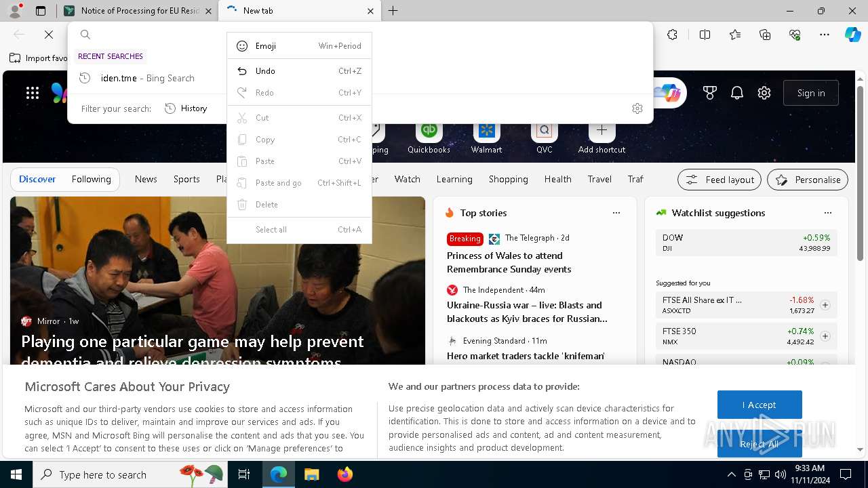The height and width of the screenshot is (488, 868).
Task: Open File Explorer from taskbar
Action: tap(311, 474)
